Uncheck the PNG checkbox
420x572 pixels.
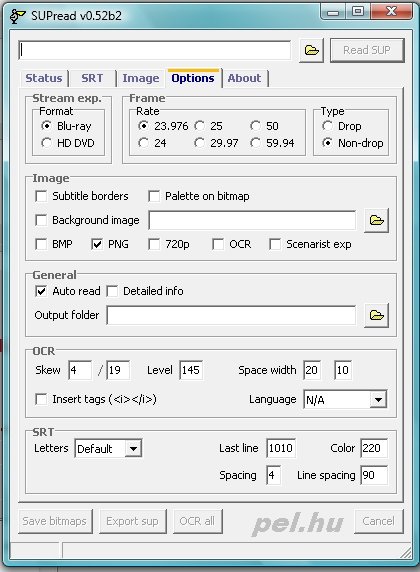(x=97, y=244)
